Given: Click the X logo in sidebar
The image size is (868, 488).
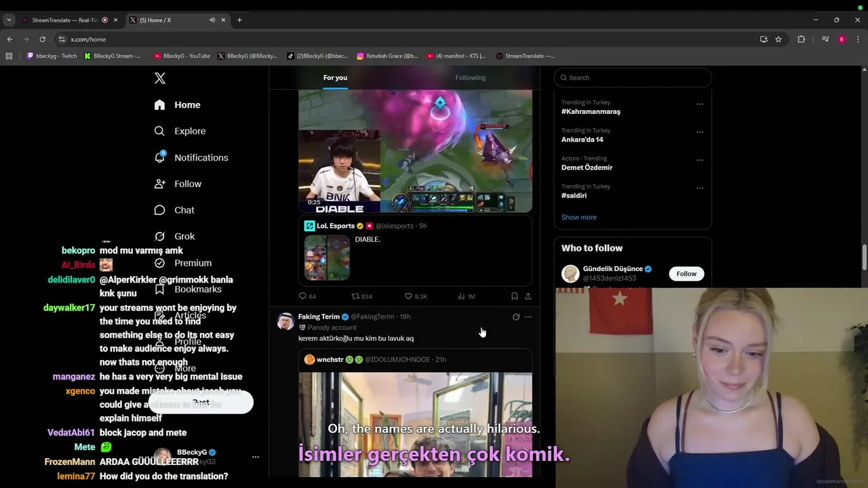Looking at the screenshot, I should click(x=160, y=78).
